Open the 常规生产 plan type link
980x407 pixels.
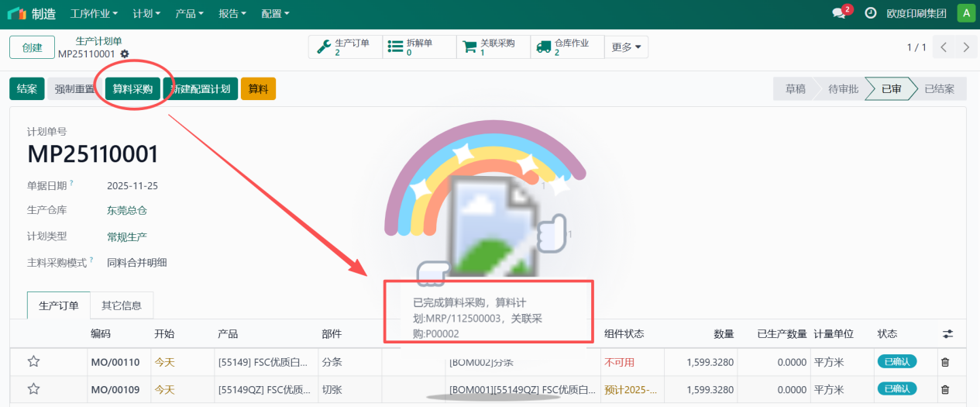pyautogui.click(x=127, y=236)
